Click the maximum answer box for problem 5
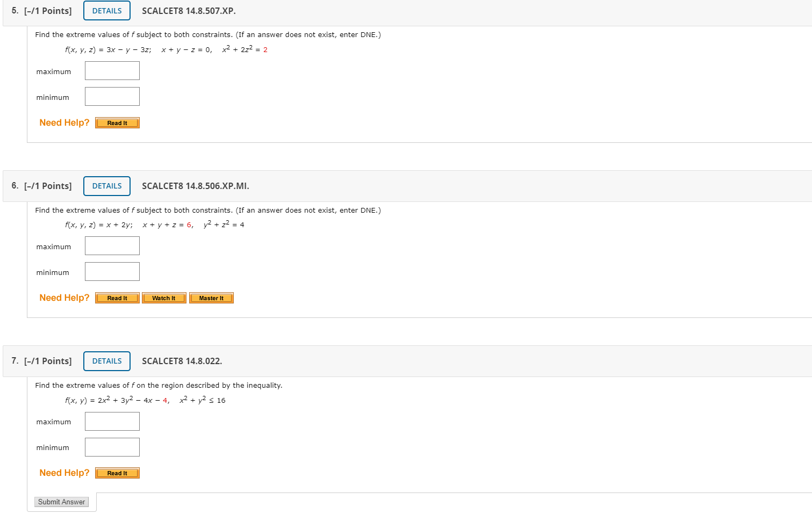This screenshot has width=812, height=514. pyautogui.click(x=112, y=70)
